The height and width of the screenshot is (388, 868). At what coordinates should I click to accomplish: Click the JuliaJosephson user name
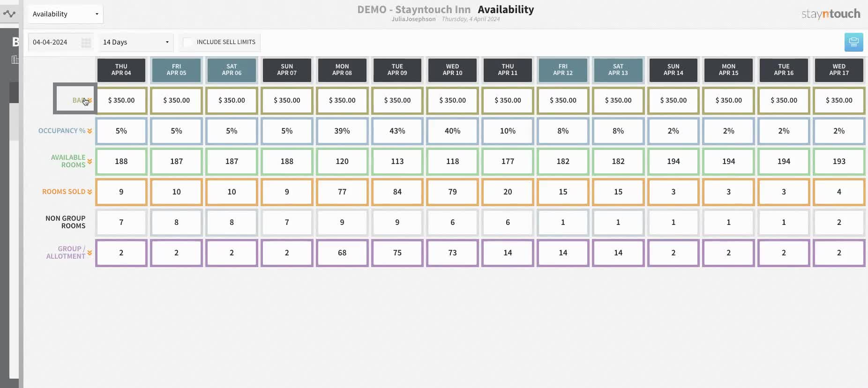[x=413, y=19]
